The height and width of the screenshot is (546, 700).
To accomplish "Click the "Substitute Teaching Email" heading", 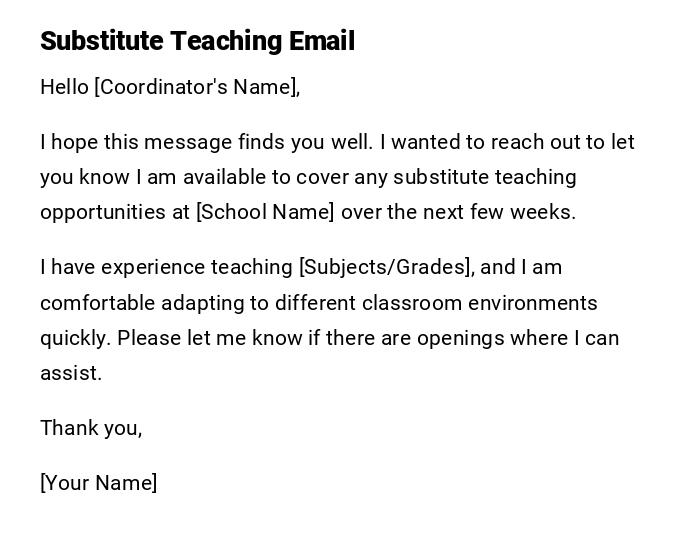I will 197,41.
